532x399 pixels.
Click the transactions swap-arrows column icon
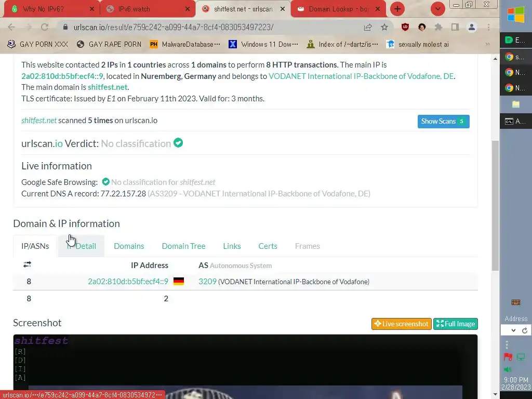click(27, 264)
